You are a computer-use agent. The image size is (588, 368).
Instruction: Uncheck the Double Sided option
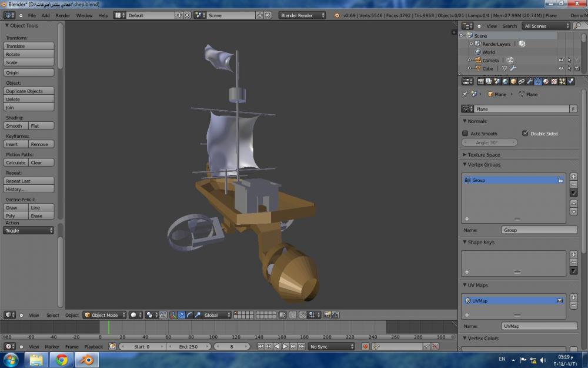pos(525,134)
